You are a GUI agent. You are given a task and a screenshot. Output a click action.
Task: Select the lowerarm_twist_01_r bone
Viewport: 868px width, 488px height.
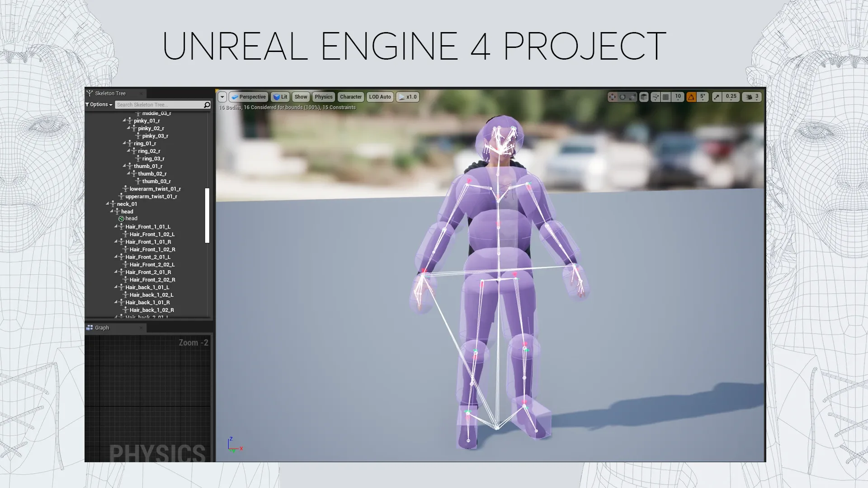155,189
